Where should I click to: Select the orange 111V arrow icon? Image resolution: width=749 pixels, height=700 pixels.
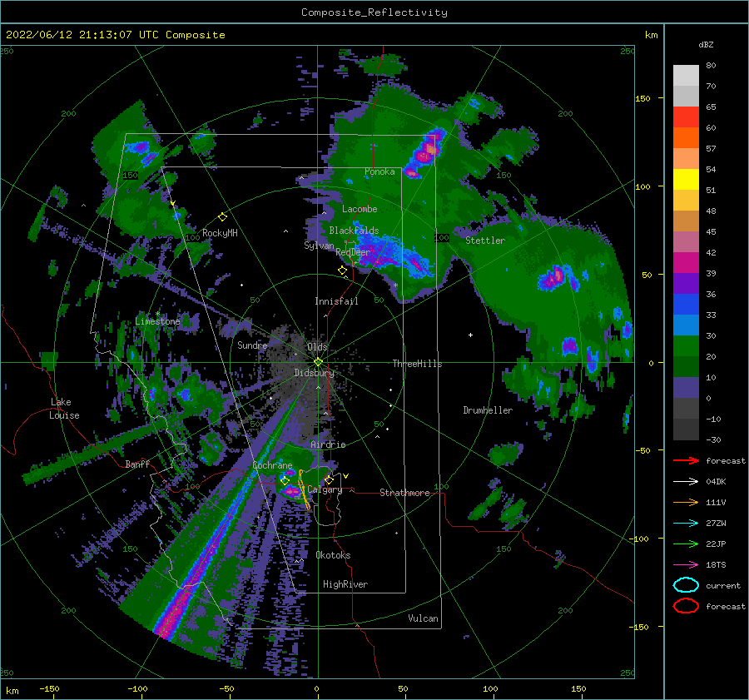(x=686, y=502)
